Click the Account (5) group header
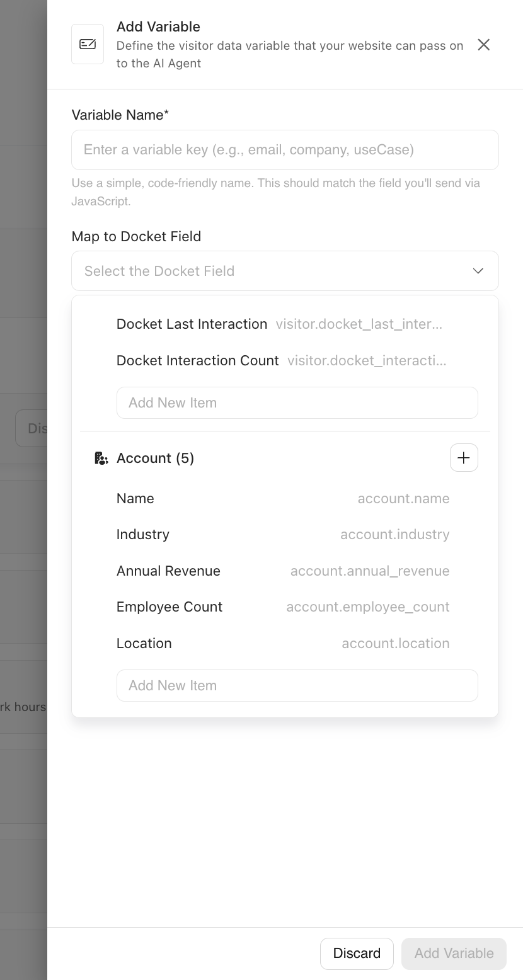Screen dimensions: 523x980 (155, 458)
